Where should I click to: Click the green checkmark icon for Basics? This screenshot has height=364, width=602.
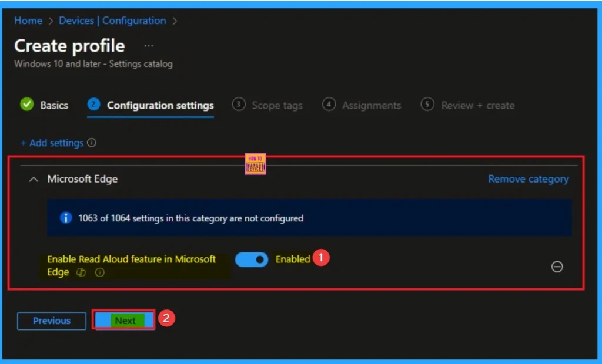point(27,104)
